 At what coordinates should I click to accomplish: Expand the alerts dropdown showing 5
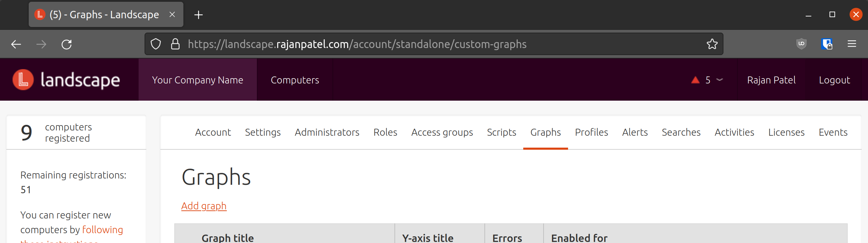(x=707, y=80)
